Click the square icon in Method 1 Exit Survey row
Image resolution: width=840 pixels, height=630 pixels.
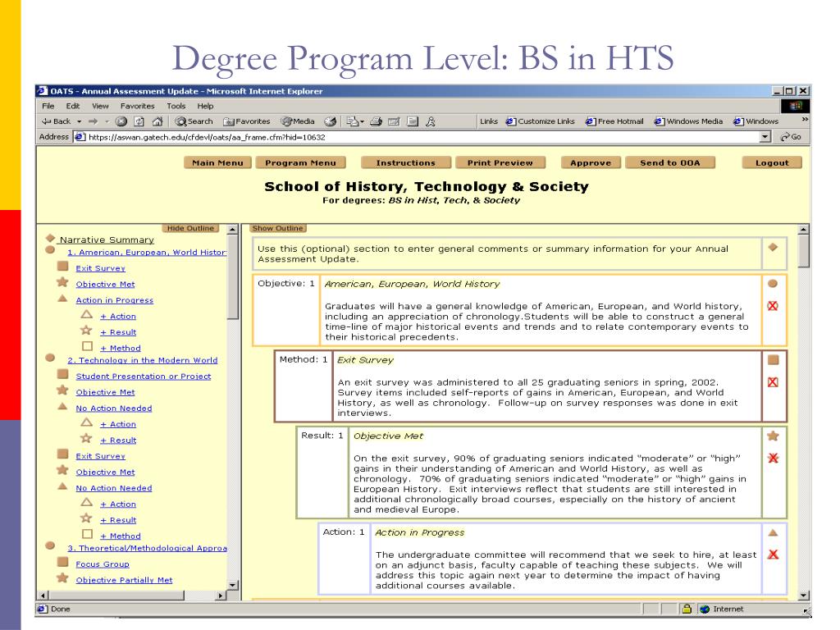tap(773, 359)
